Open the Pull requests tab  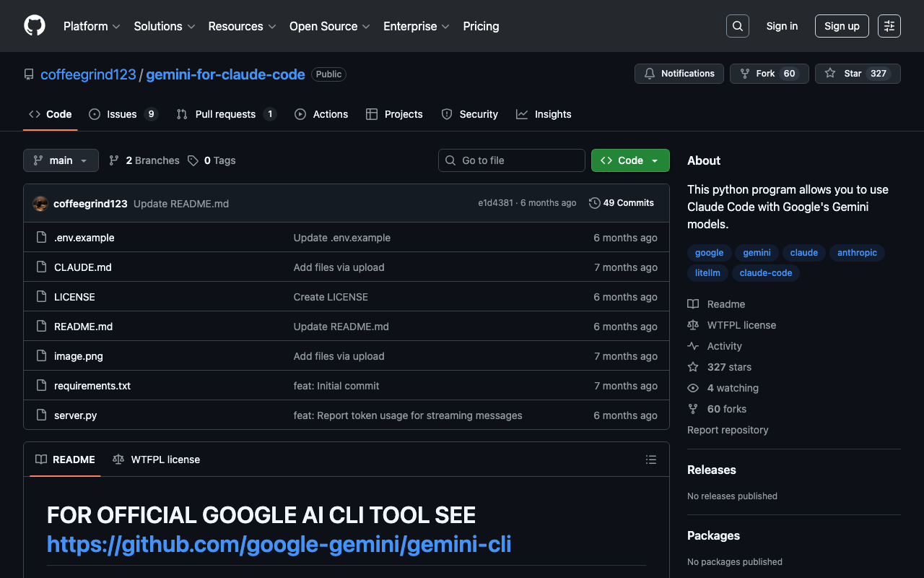(225, 114)
